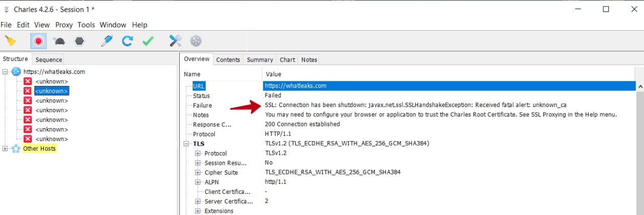
Task: Click error icon of selected <unknown> request
Action: pos(28,91)
